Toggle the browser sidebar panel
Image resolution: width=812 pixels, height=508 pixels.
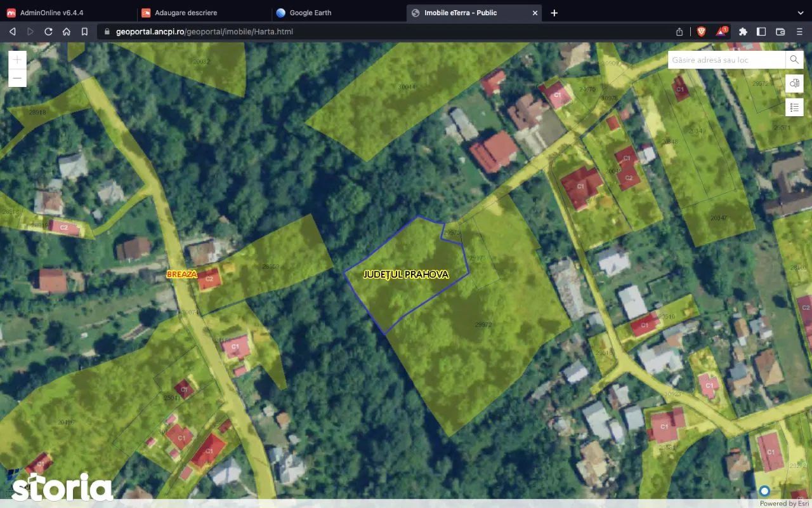click(x=761, y=31)
